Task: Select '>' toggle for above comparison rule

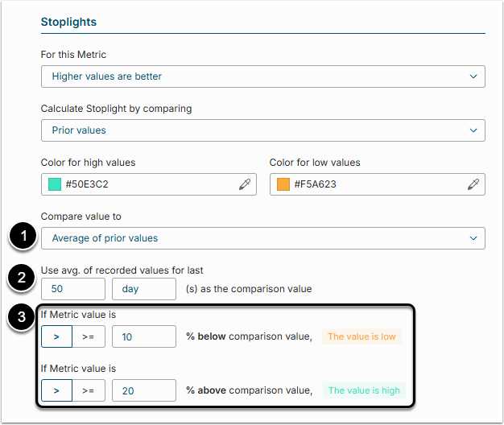Action: (56, 390)
